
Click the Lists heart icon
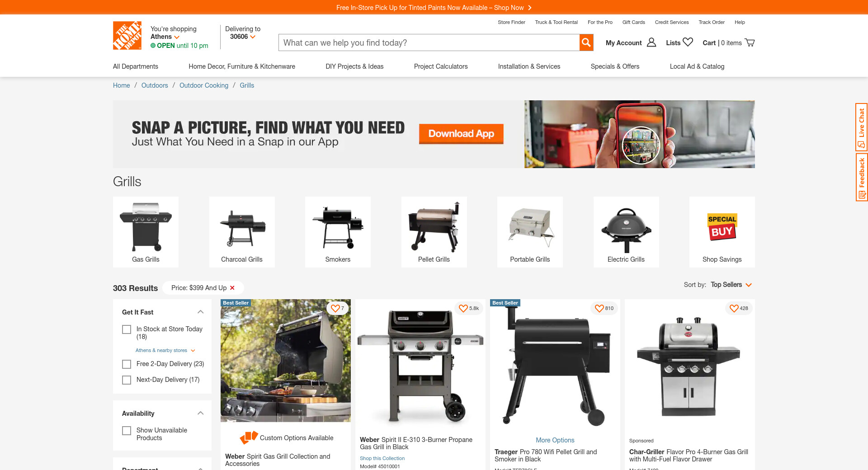coord(688,42)
